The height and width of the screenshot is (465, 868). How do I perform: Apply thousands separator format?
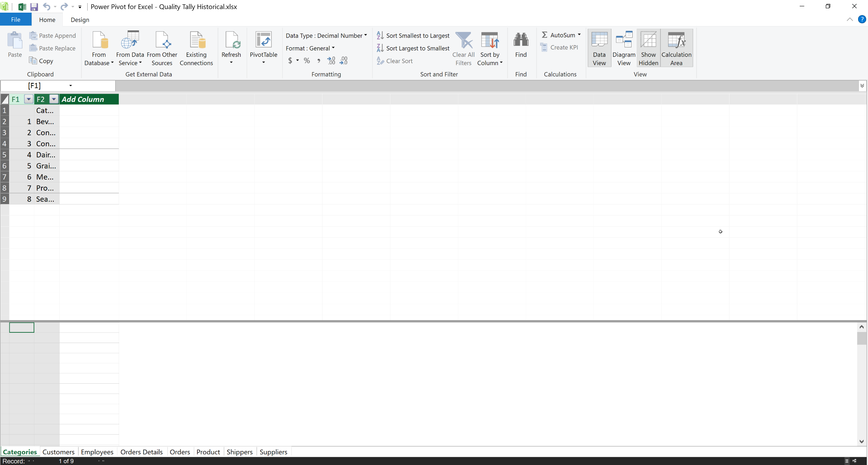319,60
